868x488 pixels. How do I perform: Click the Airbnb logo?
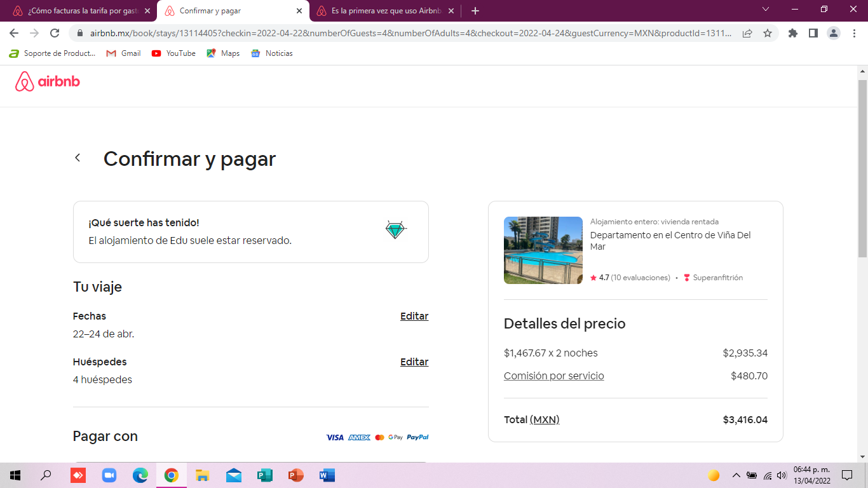coord(48,81)
